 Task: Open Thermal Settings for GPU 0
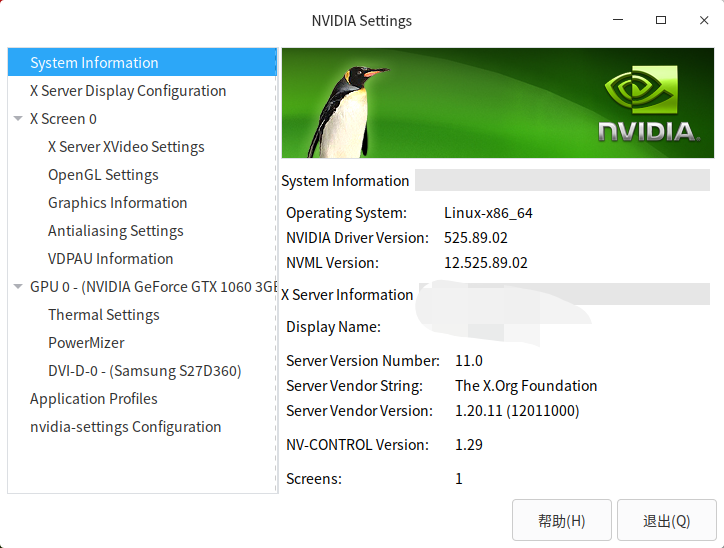[103, 315]
